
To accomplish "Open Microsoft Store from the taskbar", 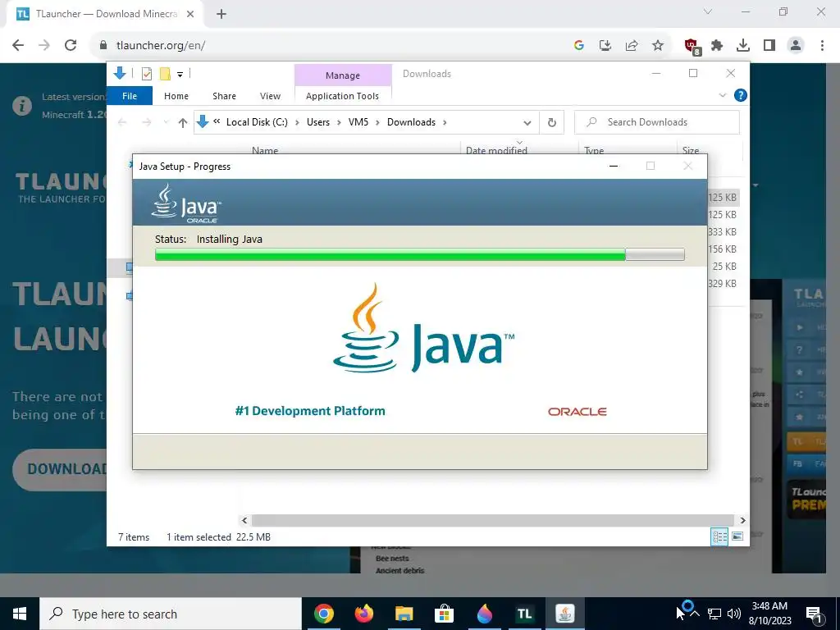I will [x=444, y=614].
